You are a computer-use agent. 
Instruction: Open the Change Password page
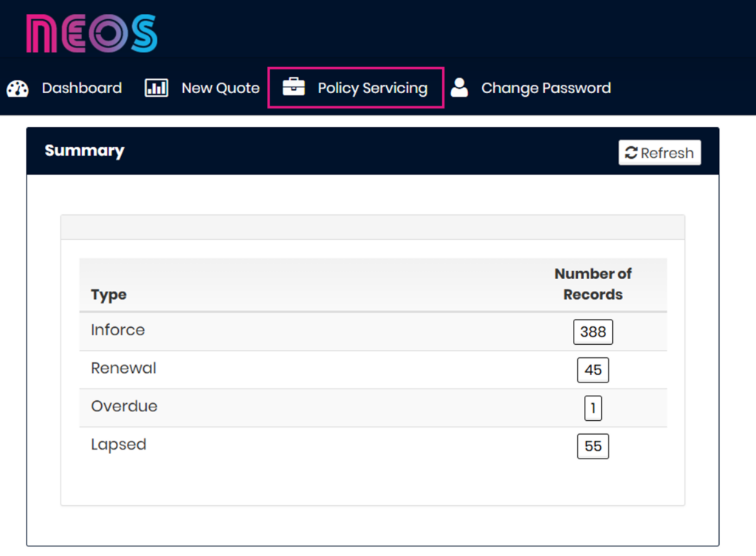point(546,88)
